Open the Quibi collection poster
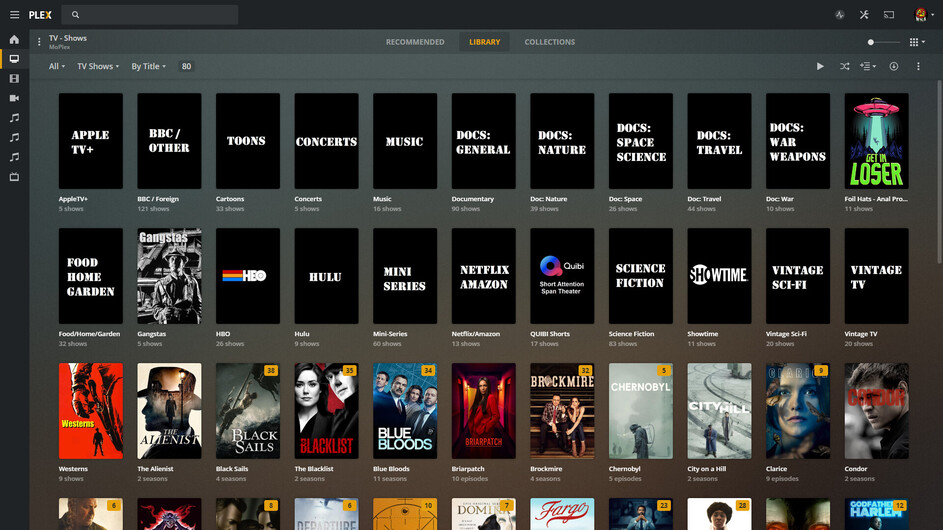 (562, 276)
